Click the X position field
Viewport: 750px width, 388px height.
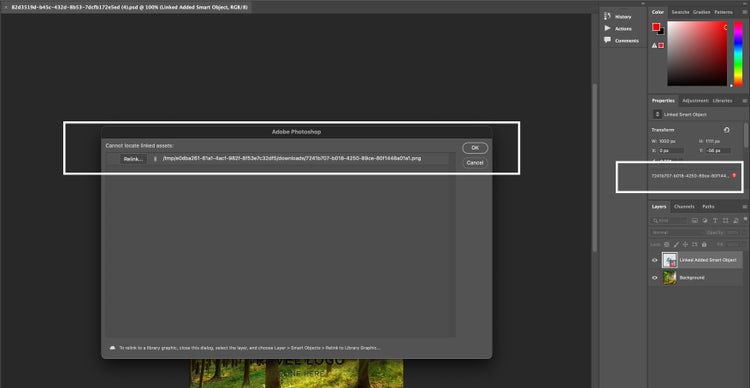(x=671, y=151)
